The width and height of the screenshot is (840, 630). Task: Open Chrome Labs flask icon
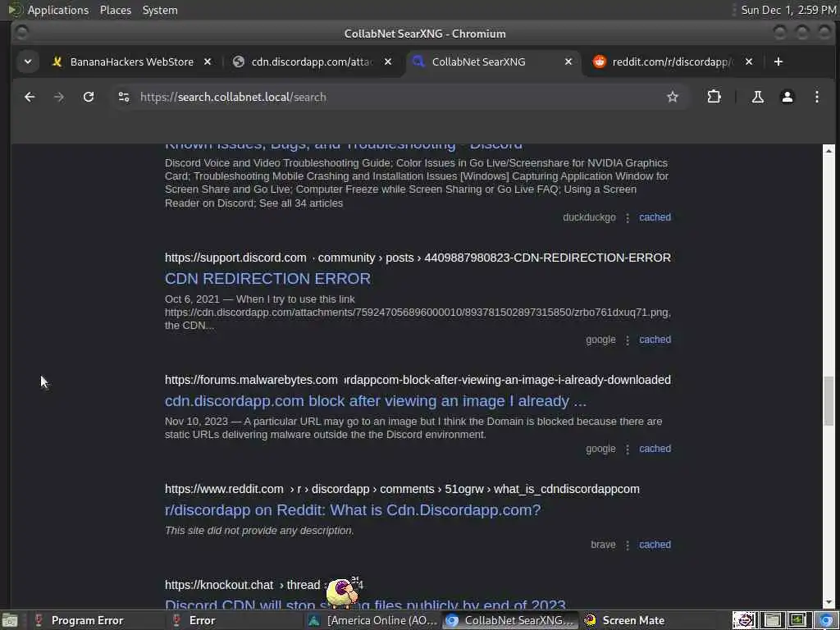[757, 97]
